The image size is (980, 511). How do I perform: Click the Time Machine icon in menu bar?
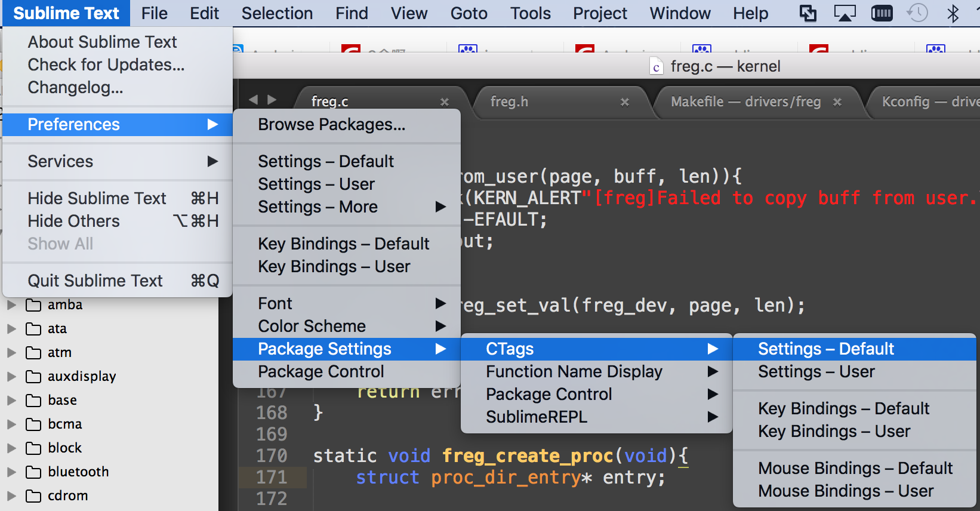pyautogui.click(x=917, y=13)
